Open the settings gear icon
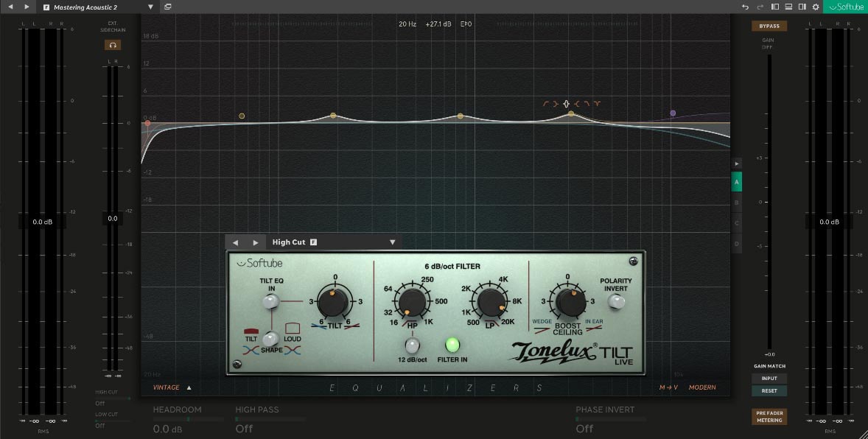Screen dimensions: 868x439 815,7
